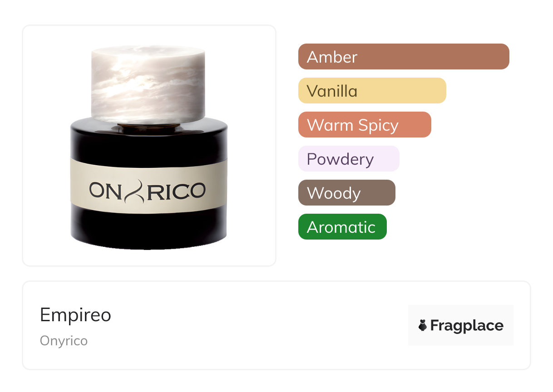Open the Fragplace logo link
The width and height of the screenshot is (553, 392).
click(x=461, y=325)
